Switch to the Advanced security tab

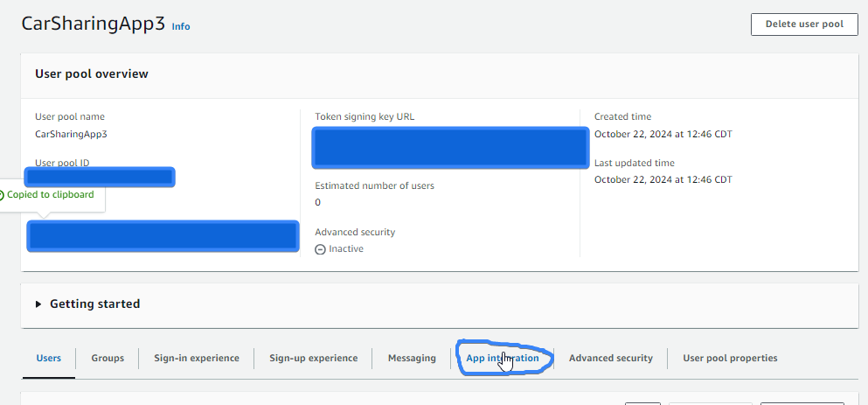(611, 358)
